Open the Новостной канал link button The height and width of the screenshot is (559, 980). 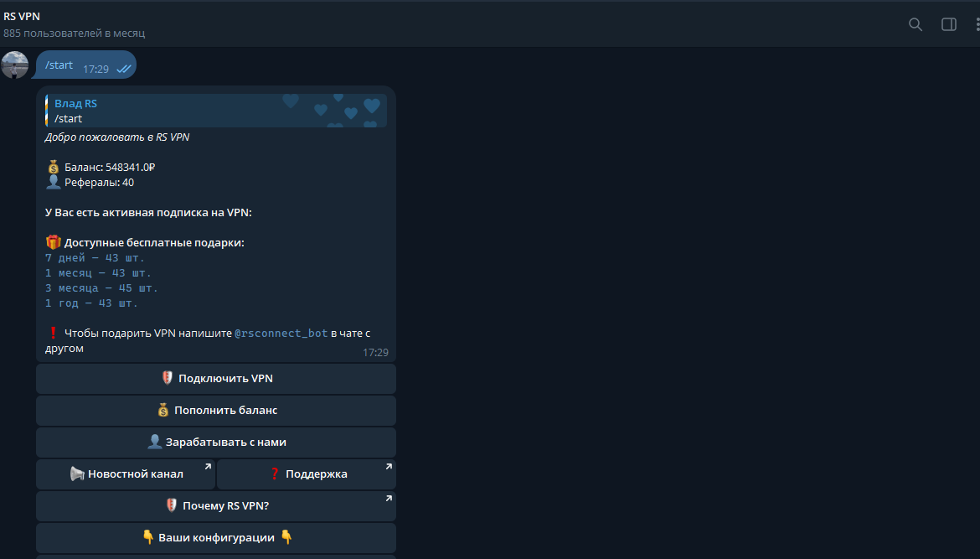pos(126,474)
